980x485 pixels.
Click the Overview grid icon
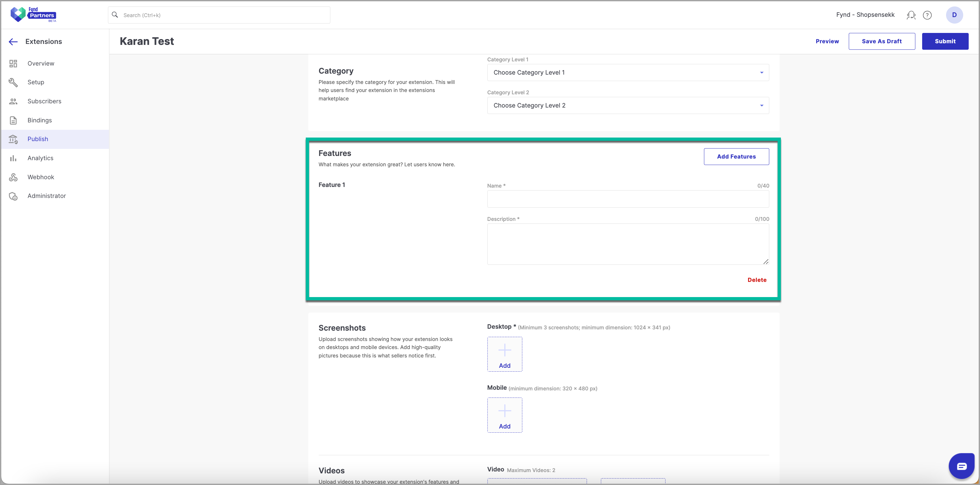(x=13, y=64)
